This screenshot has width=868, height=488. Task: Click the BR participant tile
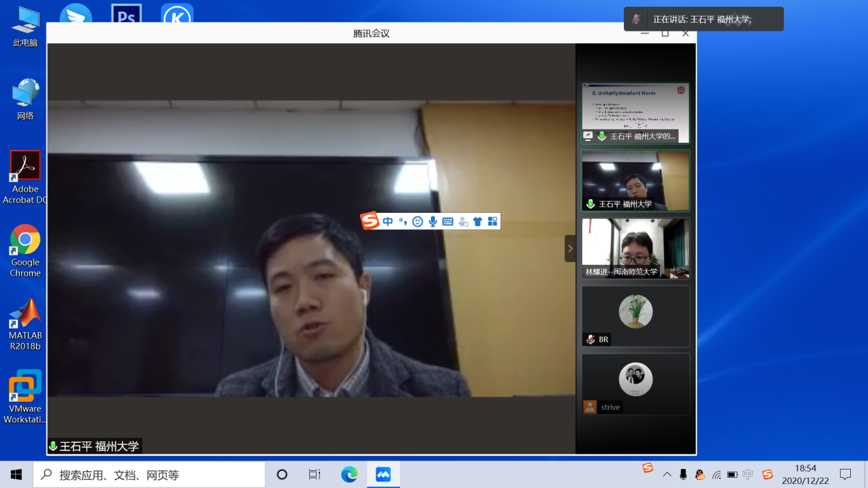635,316
